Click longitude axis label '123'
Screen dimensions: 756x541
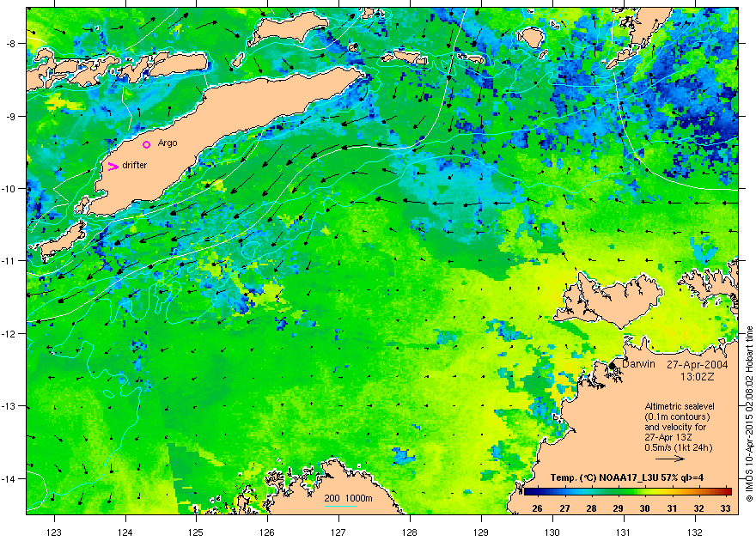click(x=54, y=532)
